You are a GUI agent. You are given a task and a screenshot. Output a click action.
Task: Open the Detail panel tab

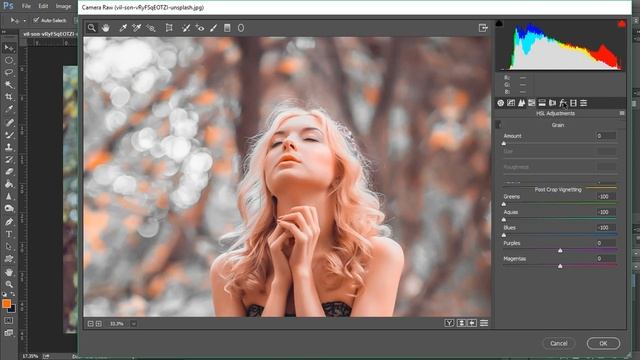(521, 103)
